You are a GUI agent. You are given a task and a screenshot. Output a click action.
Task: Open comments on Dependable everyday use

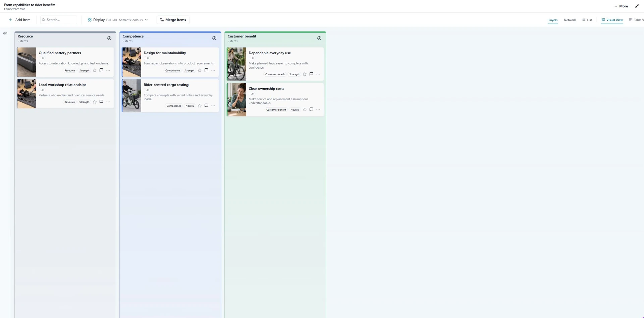click(311, 74)
